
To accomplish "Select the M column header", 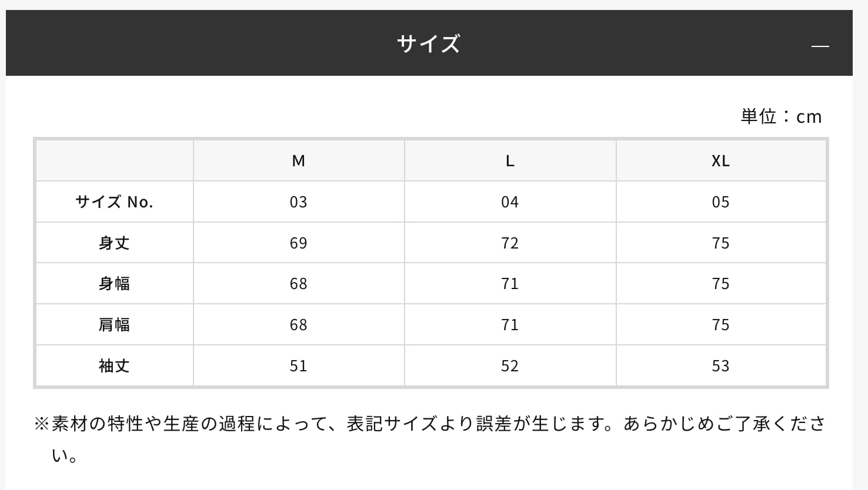I will point(299,161).
